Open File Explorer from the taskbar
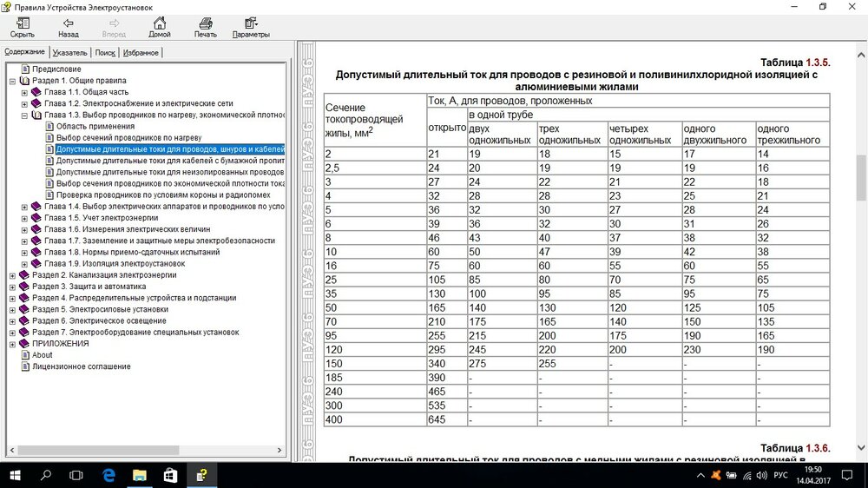The height and width of the screenshot is (488, 868). (x=140, y=475)
